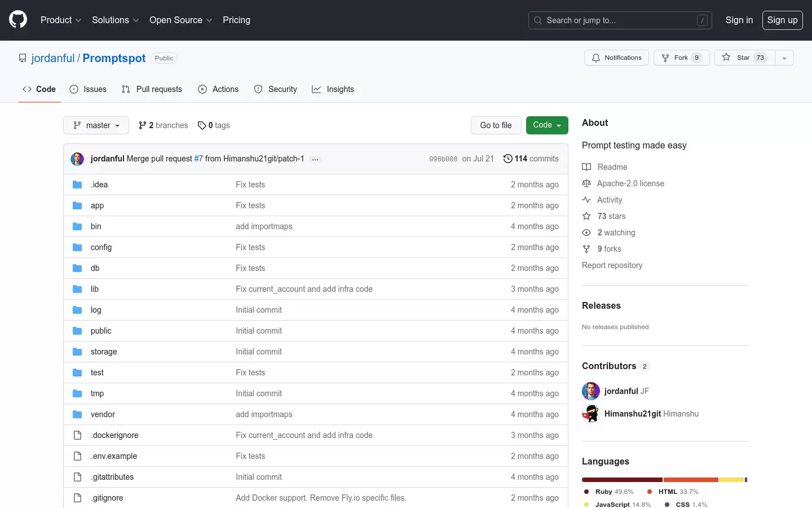812x508 pixels.
Task: Open the Apache-2.0 license link
Action: click(630, 183)
